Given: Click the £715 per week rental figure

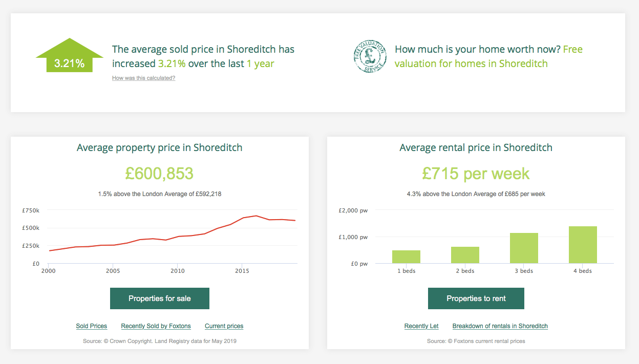Looking at the screenshot, I should pyautogui.click(x=476, y=174).
